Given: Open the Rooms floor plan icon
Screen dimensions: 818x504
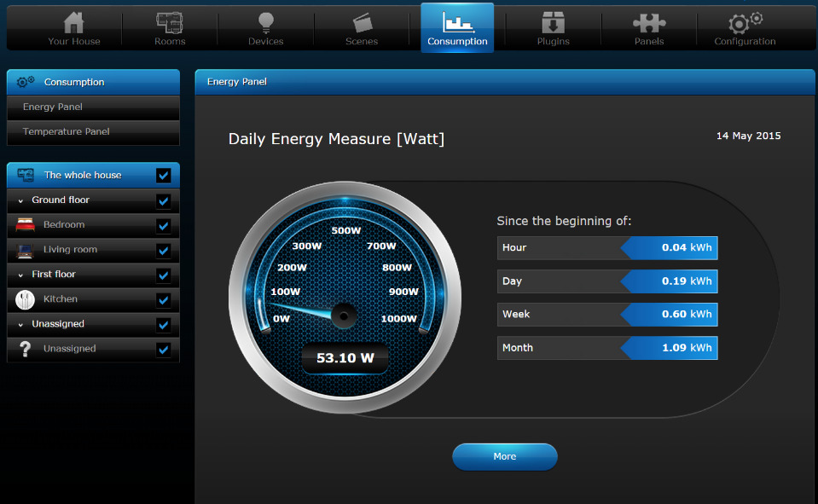Looking at the screenshot, I should [x=170, y=23].
